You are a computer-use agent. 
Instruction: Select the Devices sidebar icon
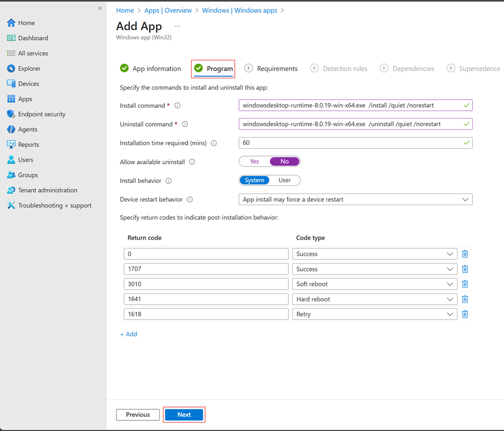[x=28, y=83]
